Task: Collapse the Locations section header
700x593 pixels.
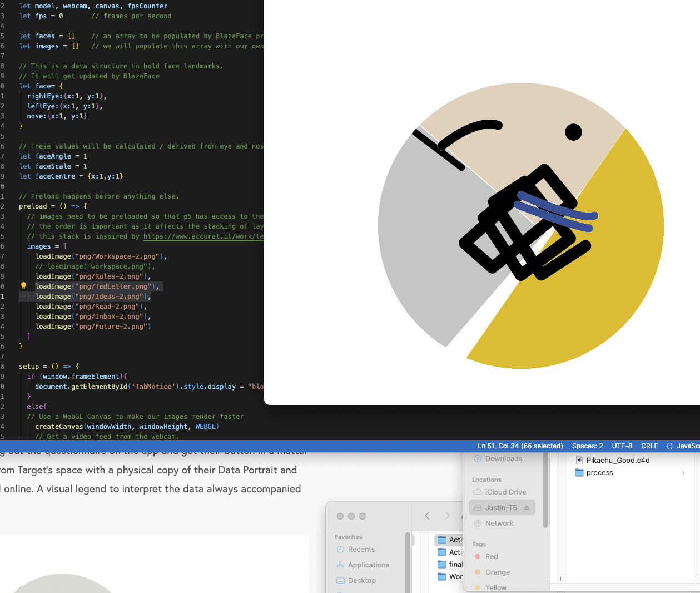Action: 486,480
